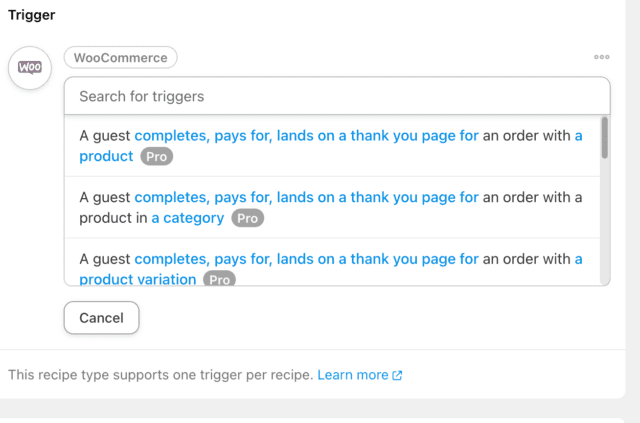Screen dimensions: 640x423
Task: Click the "a category" token in second trigger
Action: [x=187, y=217]
